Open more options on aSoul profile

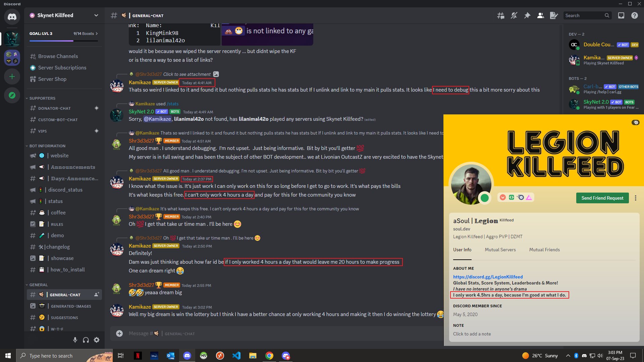[635, 198]
